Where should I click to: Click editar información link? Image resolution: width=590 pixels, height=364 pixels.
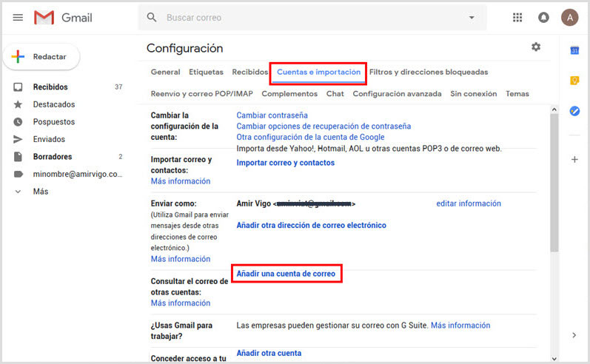(x=469, y=203)
